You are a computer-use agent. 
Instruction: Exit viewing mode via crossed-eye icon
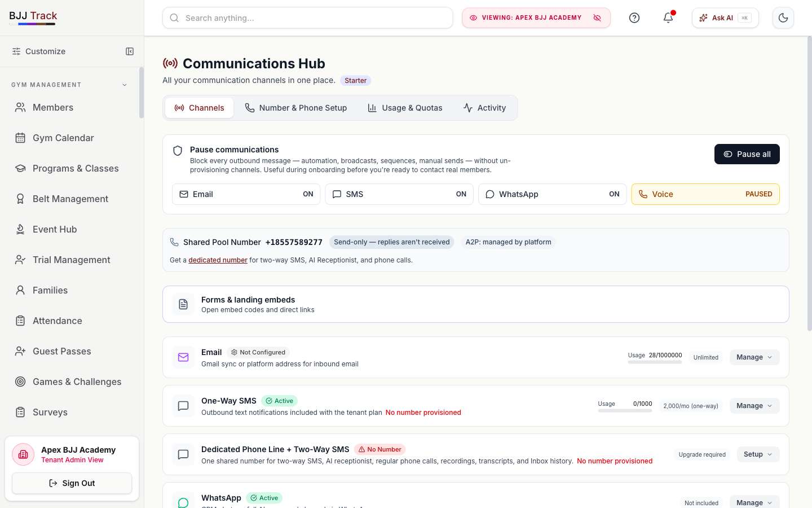coord(597,18)
